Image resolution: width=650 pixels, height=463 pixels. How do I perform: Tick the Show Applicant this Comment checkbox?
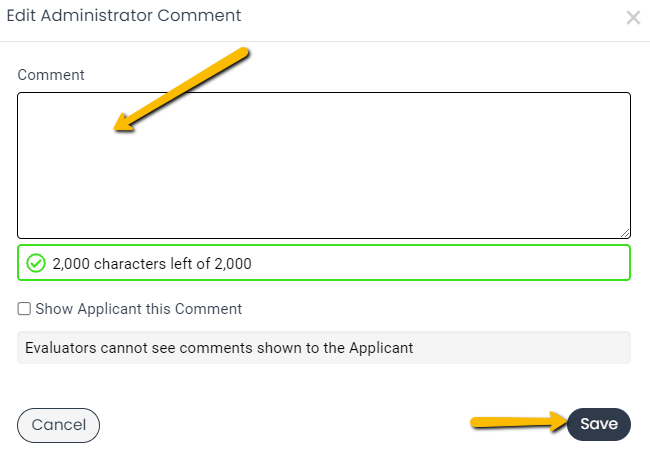pos(24,308)
